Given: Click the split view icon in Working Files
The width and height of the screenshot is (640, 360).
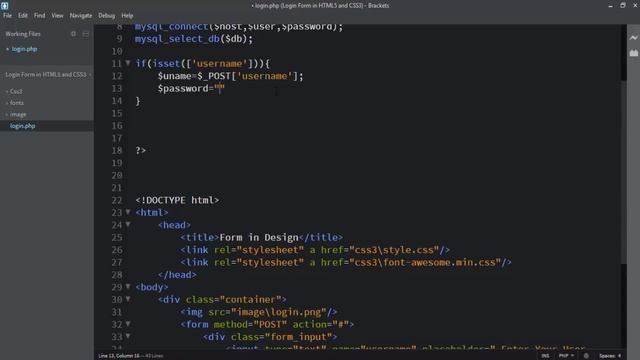Looking at the screenshot, I should (x=86, y=34).
